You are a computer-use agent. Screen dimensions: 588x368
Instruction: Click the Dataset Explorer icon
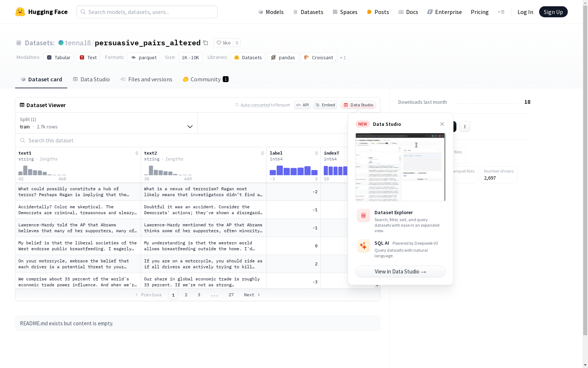[363, 216]
